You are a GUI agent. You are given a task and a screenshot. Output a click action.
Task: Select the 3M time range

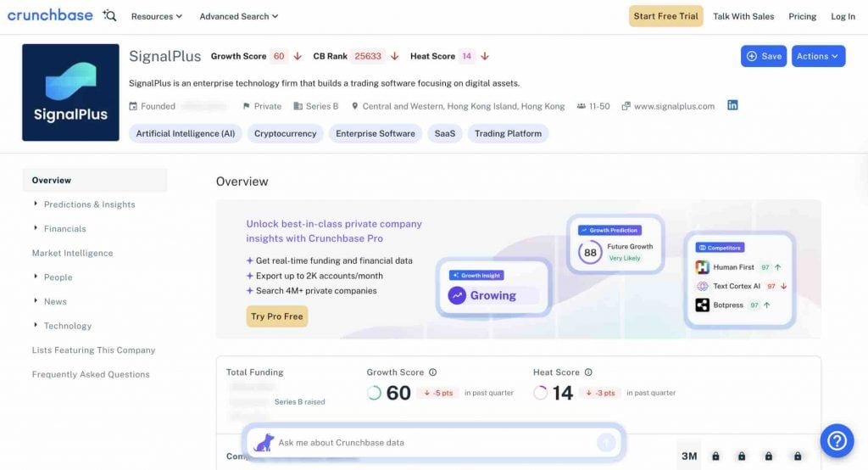click(689, 456)
